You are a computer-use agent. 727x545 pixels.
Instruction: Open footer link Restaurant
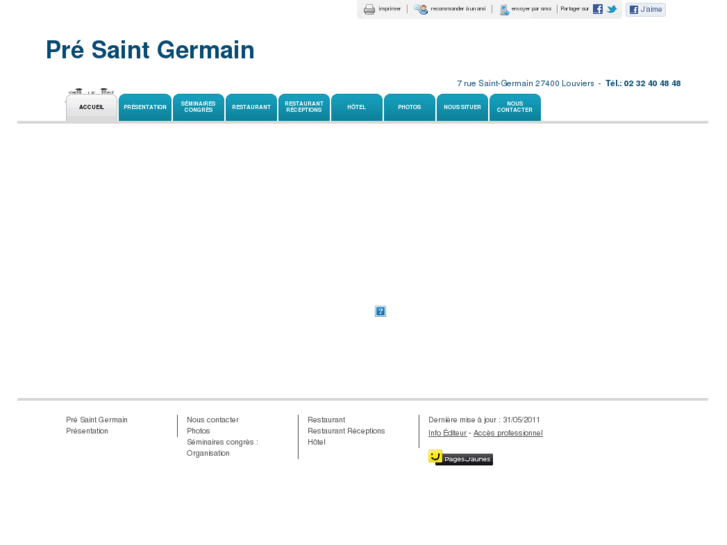326,420
